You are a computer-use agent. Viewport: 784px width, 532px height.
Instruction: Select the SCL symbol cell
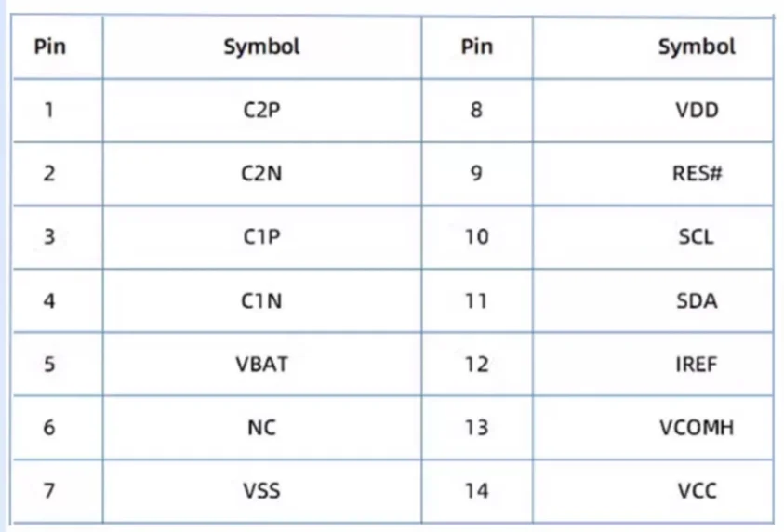click(x=653, y=237)
